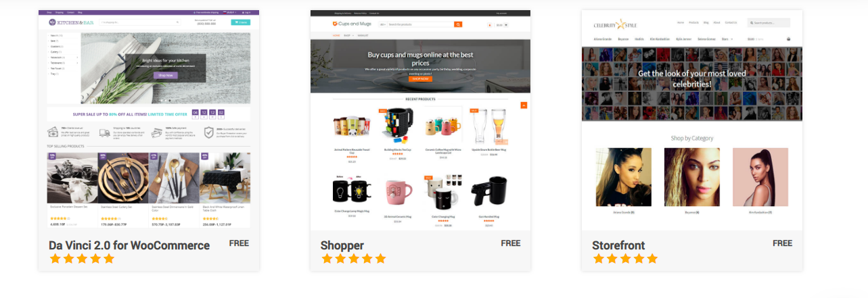Open the Storefront theme title

pos(618,245)
